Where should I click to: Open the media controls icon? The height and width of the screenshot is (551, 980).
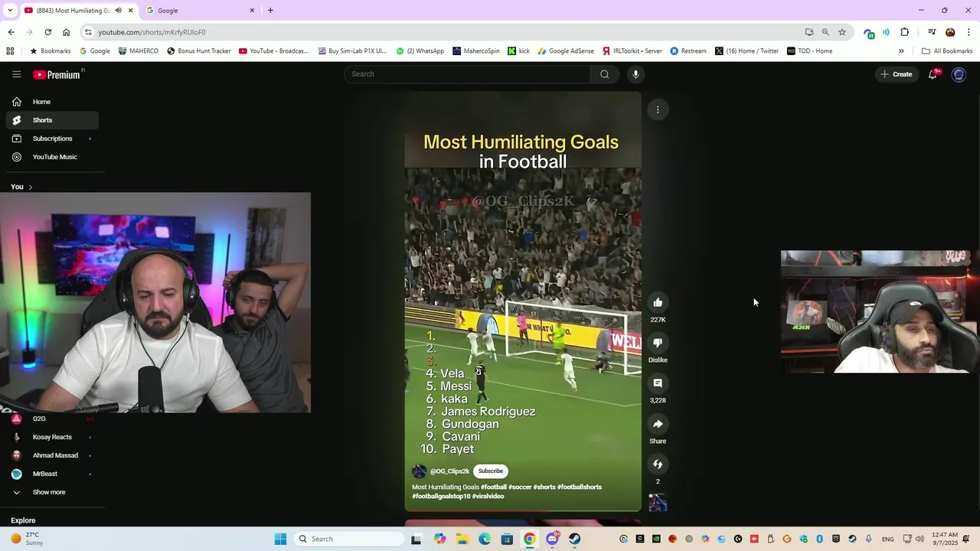pos(932,32)
